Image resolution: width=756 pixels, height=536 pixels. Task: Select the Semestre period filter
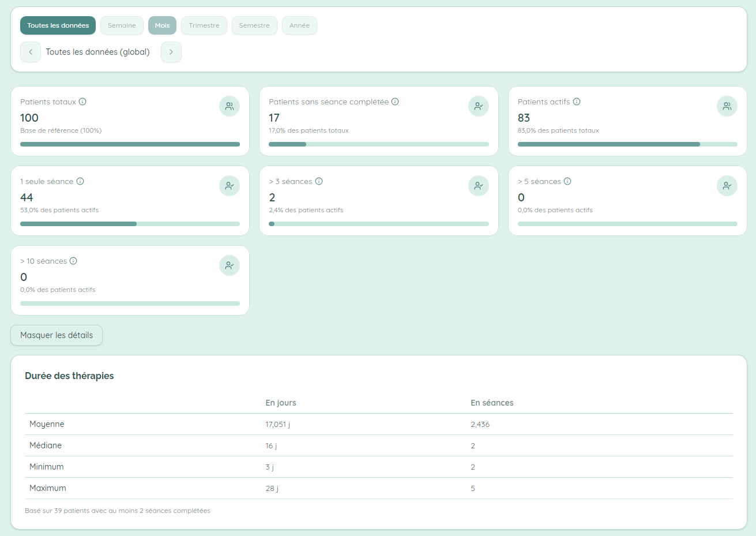tap(254, 25)
